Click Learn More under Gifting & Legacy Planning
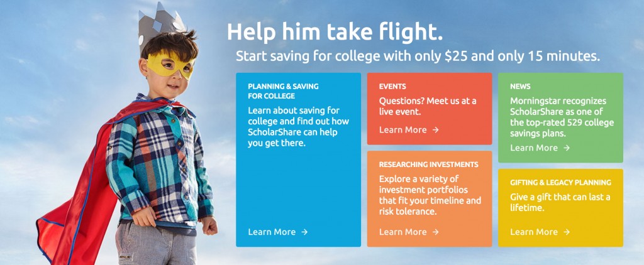This screenshot has height=265, width=644. [534, 232]
